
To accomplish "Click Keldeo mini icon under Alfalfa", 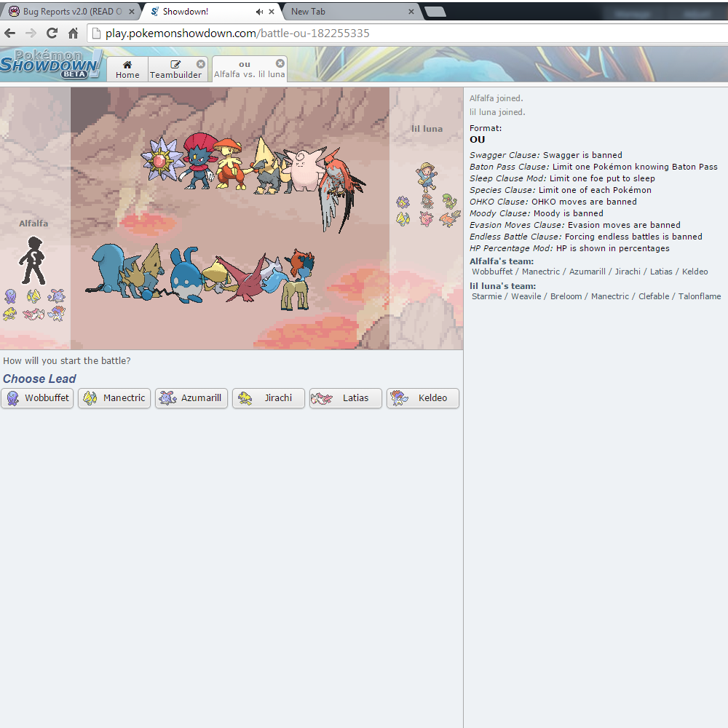I will [x=56, y=313].
